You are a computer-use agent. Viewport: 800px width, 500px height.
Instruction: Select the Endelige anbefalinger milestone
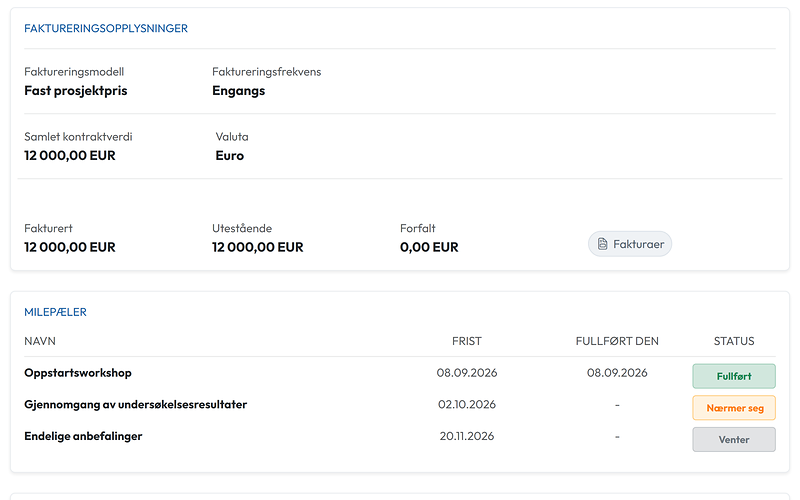pyautogui.click(x=83, y=436)
